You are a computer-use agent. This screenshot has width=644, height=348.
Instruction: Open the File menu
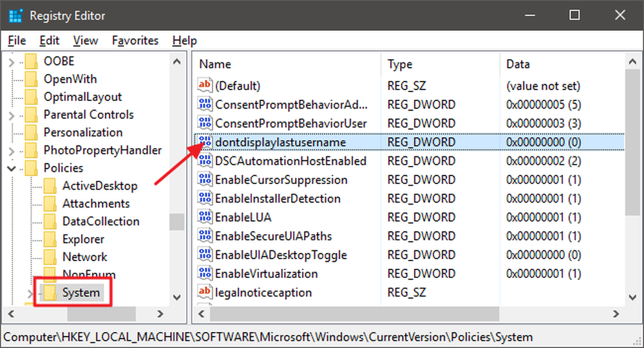coord(17,41)
